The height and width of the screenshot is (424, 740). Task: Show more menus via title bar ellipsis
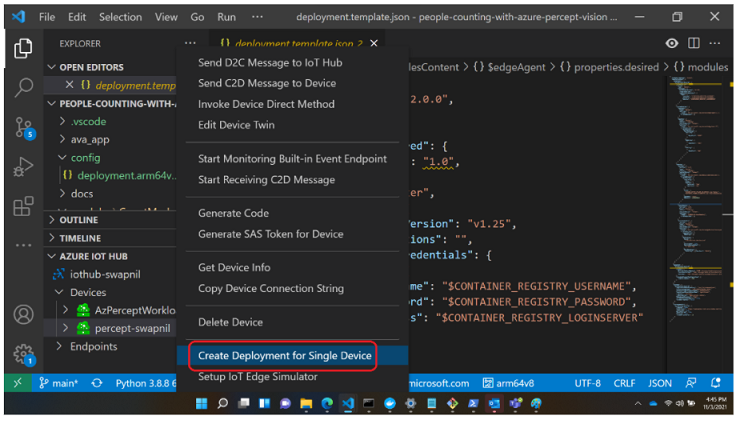pos(257,17)
